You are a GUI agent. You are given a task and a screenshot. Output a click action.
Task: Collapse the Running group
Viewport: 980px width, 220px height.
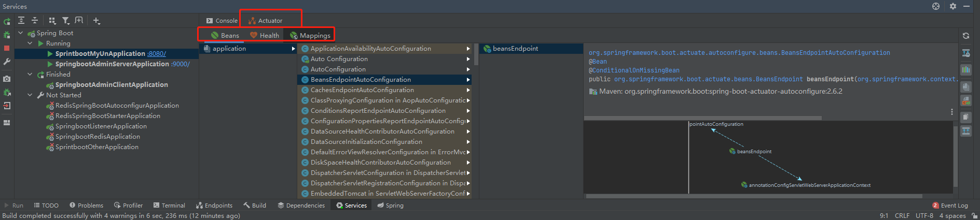click(x=30, y=43)
